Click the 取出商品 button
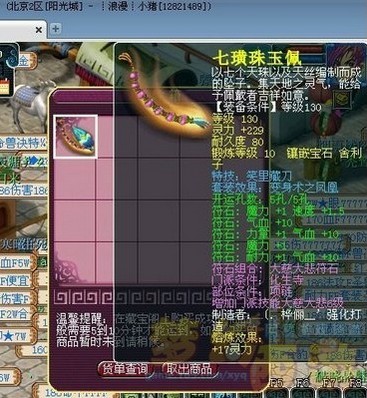This screenshot has width=367, height=398. 190,369
